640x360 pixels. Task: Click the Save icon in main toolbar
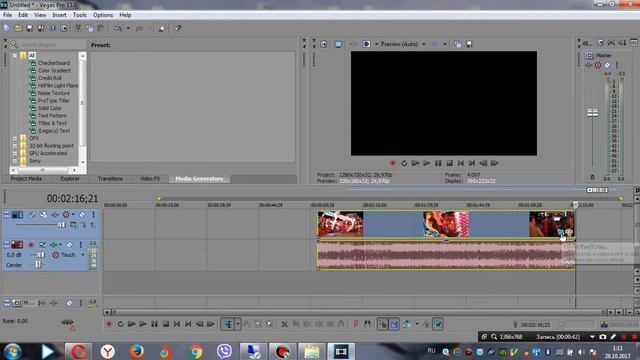[29, 28]
